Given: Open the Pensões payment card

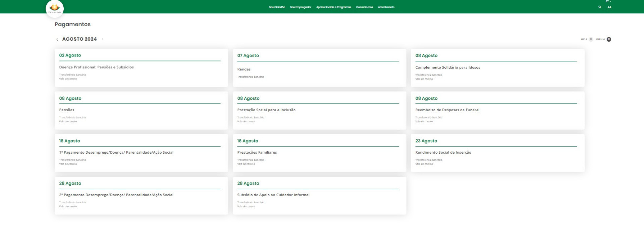Looking at the screenshot, I should [x=141, y=111].
